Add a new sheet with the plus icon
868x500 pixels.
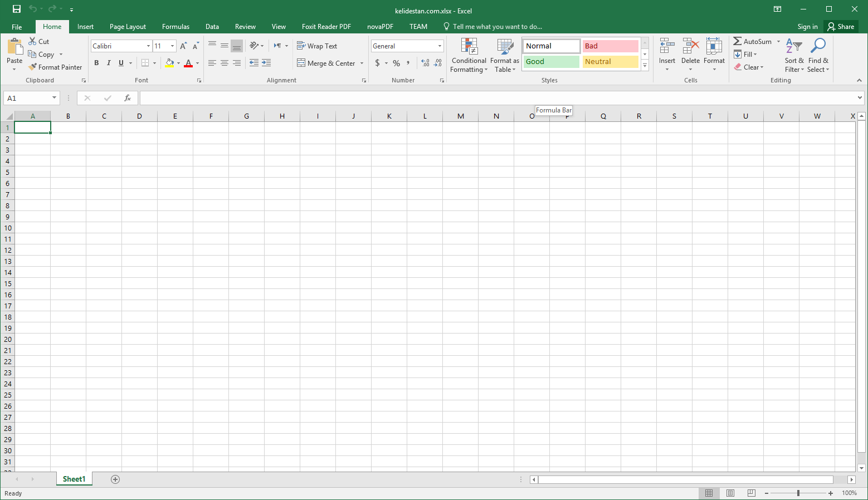coord(115,479)
